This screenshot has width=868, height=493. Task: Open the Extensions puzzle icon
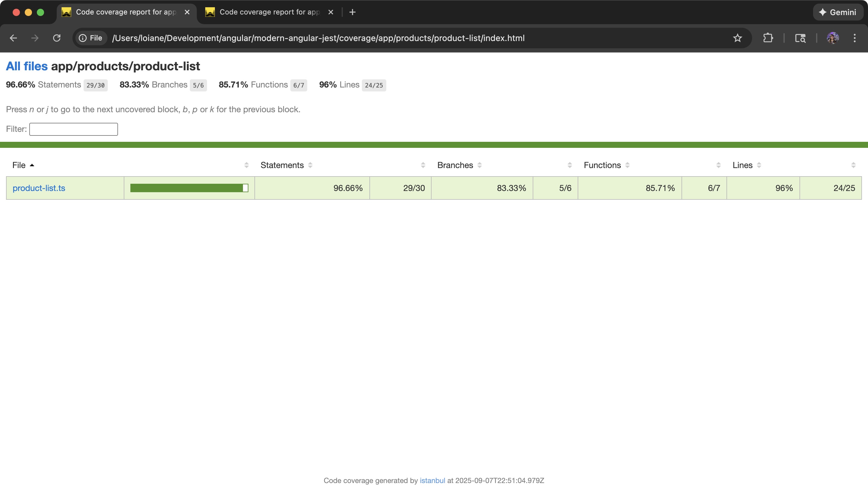tap(768, 38)
